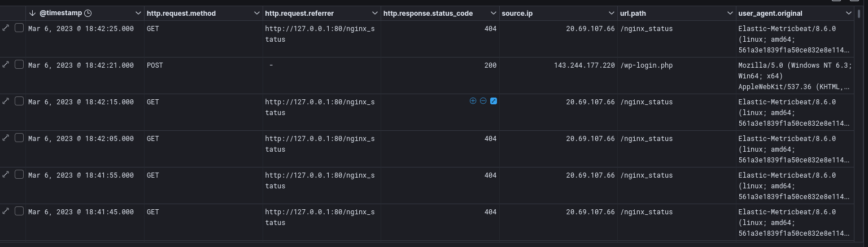Click the 143.244.177.220 source IP cell

coord(585,65)
